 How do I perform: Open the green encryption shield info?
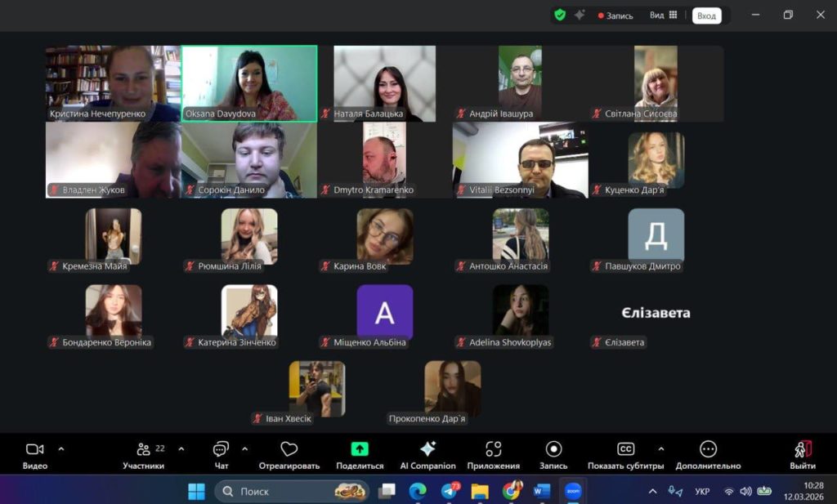click(560, 15)
